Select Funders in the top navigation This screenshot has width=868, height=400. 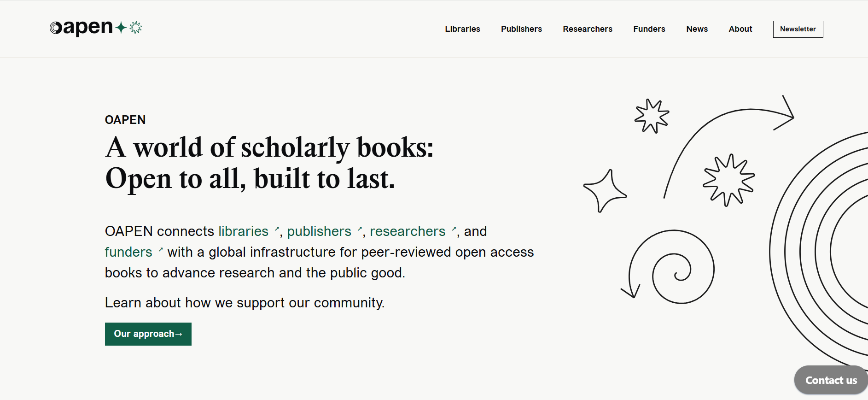[x=649, y=29]
